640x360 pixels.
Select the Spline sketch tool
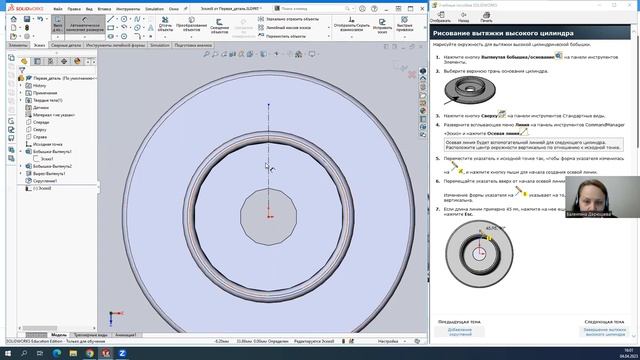137,19
